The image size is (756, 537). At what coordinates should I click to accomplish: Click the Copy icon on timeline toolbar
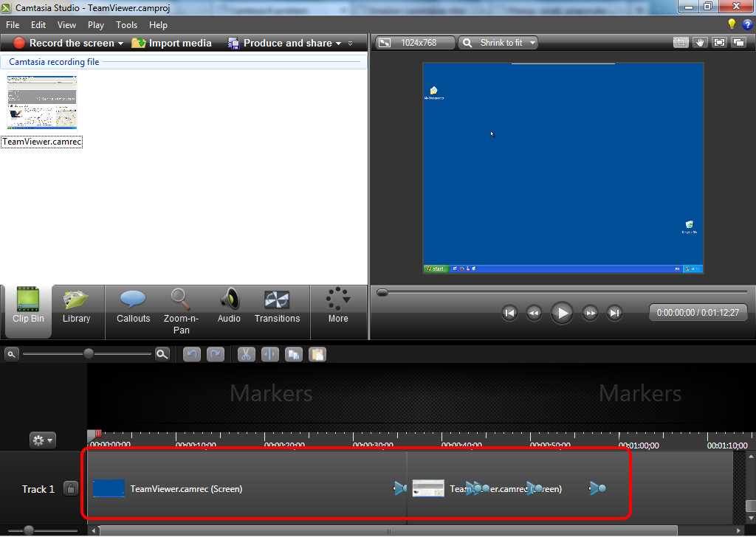(294, 355)
